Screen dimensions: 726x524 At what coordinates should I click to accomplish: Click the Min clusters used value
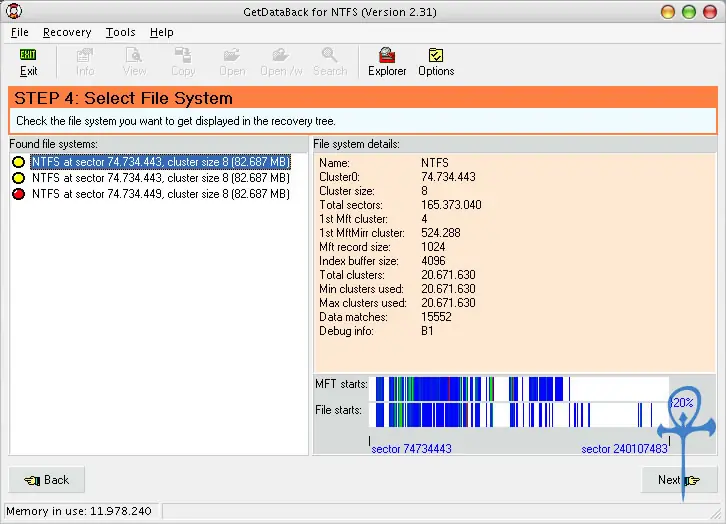(448, 289)
